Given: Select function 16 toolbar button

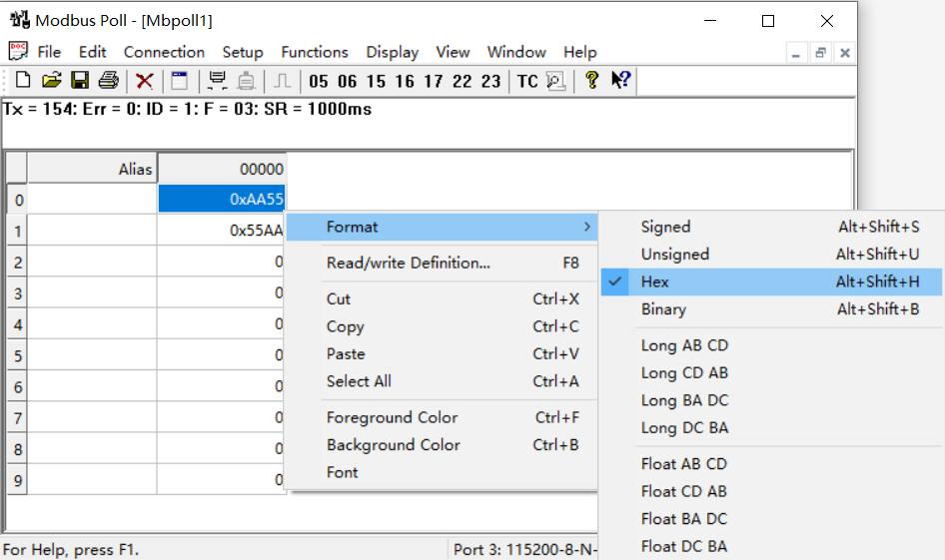Looking at the screenshot, I should tap(405, 81).
